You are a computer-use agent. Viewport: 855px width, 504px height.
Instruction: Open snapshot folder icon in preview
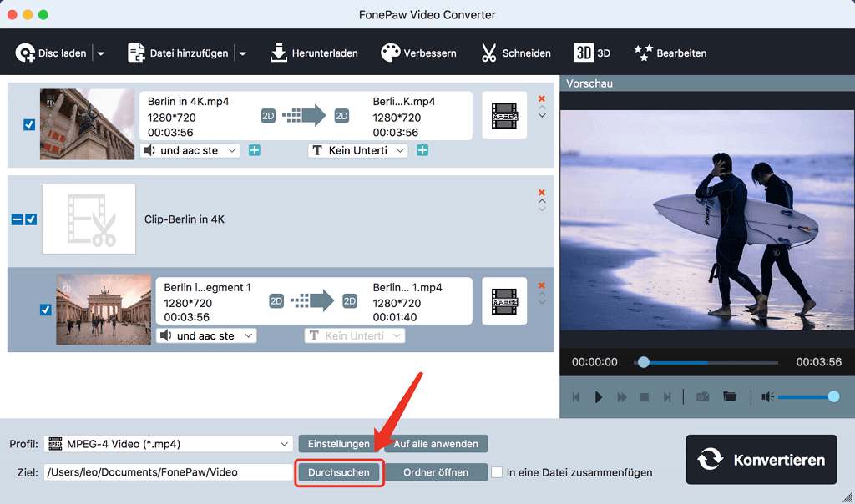point(730,396)
